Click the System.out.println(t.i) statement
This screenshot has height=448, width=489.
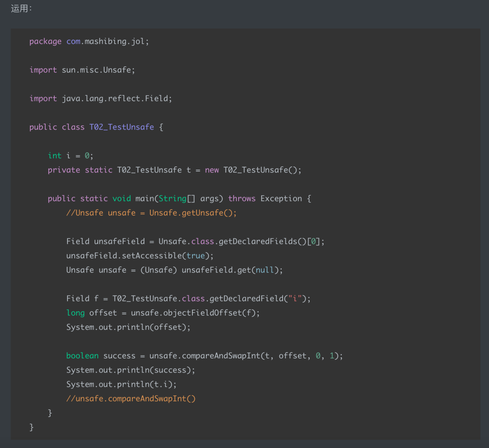[x=121, y=384]
